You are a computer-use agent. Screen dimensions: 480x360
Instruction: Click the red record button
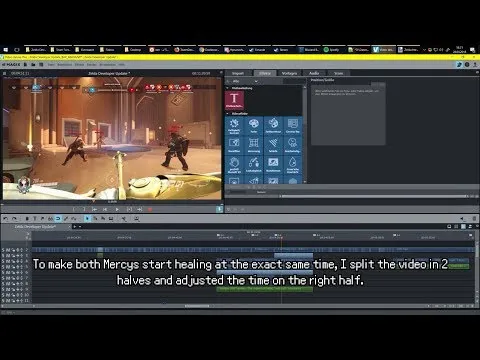(150, 209)
